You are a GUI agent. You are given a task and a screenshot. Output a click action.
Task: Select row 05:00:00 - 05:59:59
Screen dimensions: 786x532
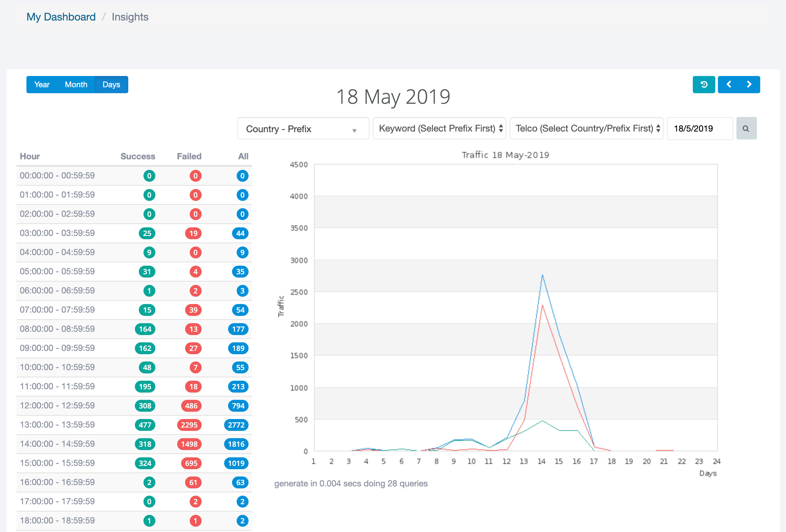coord(134,271)
